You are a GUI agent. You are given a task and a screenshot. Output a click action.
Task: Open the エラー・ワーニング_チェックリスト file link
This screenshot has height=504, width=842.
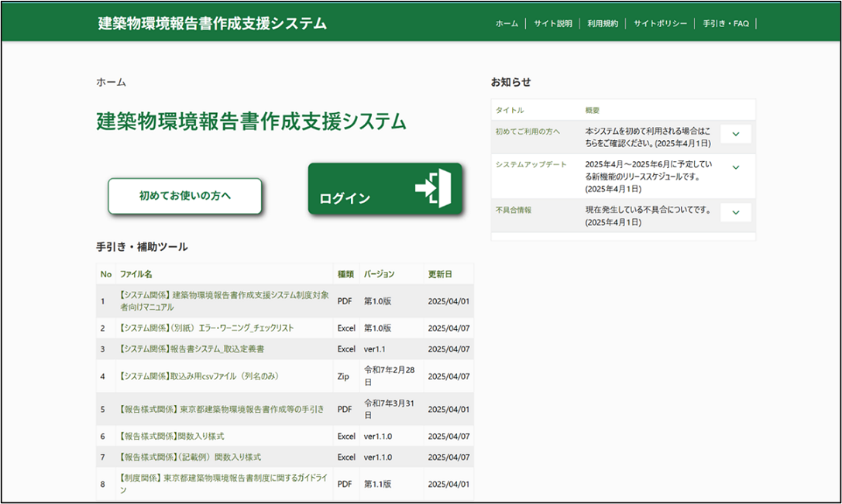[x=206, y=328]
